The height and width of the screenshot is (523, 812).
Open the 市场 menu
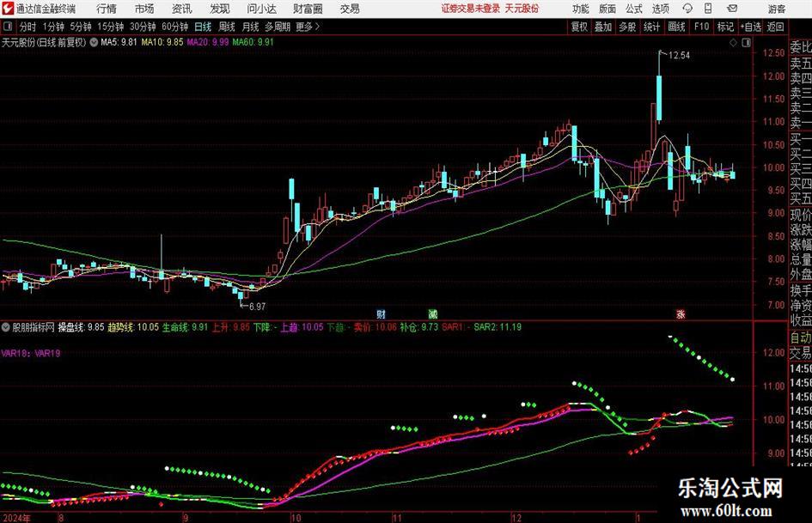(144, 9)
